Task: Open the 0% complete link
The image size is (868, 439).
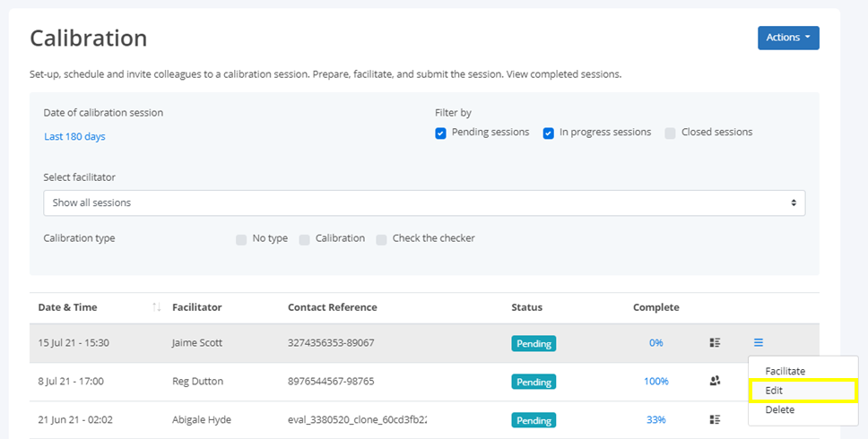Action: click(656, 343)
